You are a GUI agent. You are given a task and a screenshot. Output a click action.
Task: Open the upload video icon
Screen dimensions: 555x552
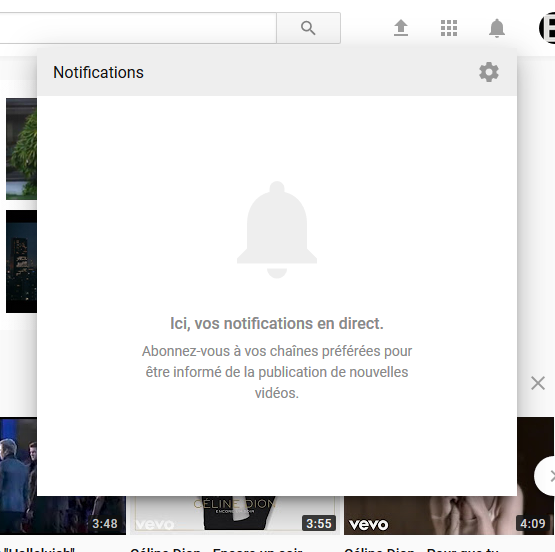coord(401,28)
